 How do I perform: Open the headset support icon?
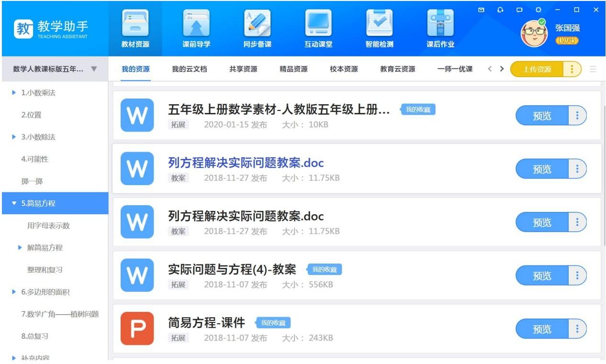501,10
